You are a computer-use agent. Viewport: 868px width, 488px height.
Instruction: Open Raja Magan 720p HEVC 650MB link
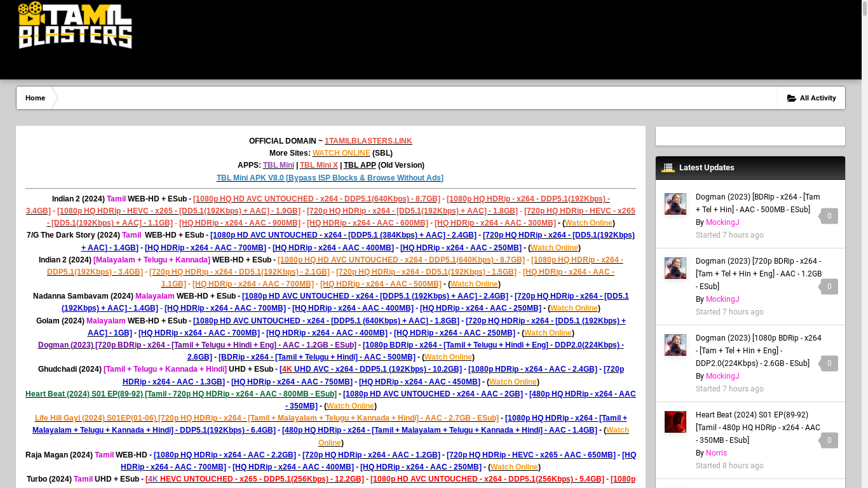531,455
